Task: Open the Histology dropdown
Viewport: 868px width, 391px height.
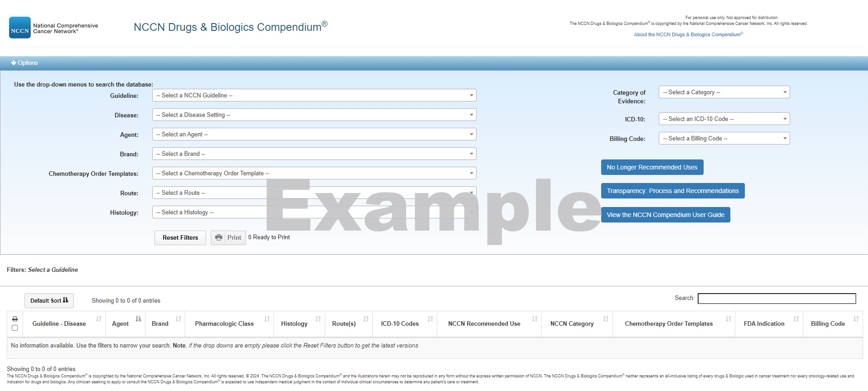Action: tap(314, 212)
